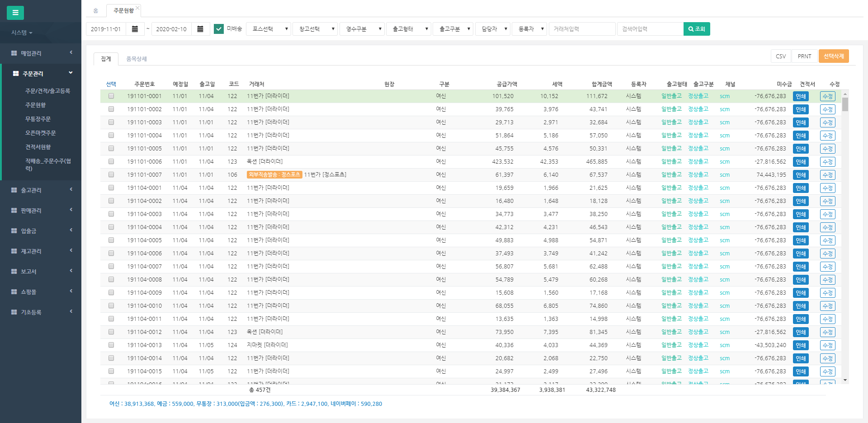
Task: Open 오픈마켓주문 submenu item
Action: [x=41, y=133]
